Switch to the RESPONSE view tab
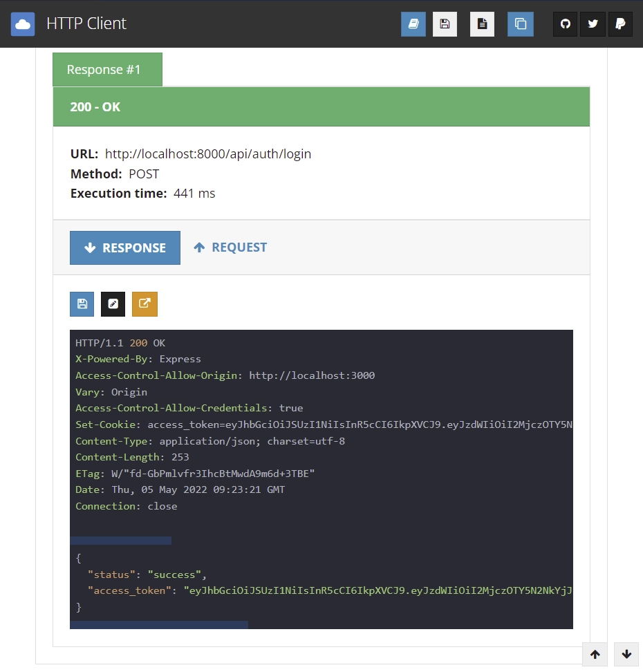643x672 pixels. 124,248
